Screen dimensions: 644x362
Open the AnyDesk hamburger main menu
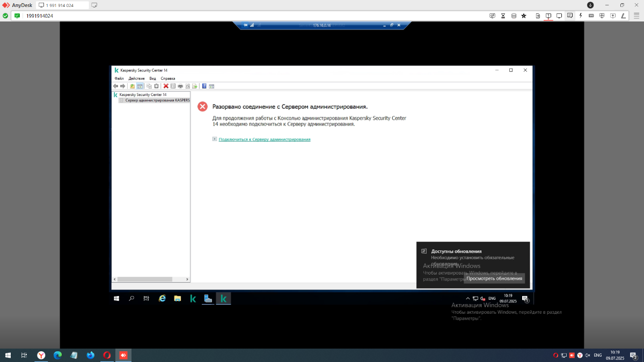tap(638, 16)
